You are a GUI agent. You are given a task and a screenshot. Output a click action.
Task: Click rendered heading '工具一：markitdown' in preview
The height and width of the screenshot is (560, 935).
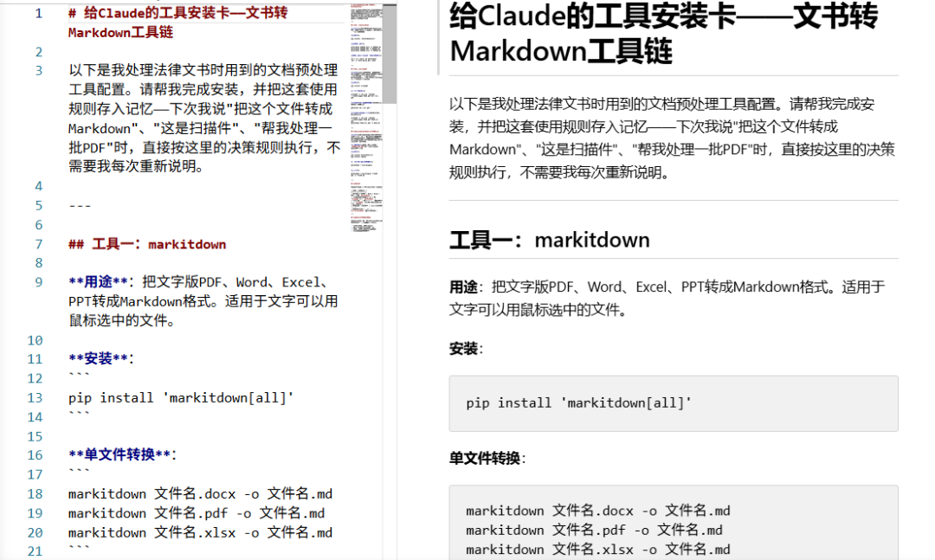[x=549, y=240]
